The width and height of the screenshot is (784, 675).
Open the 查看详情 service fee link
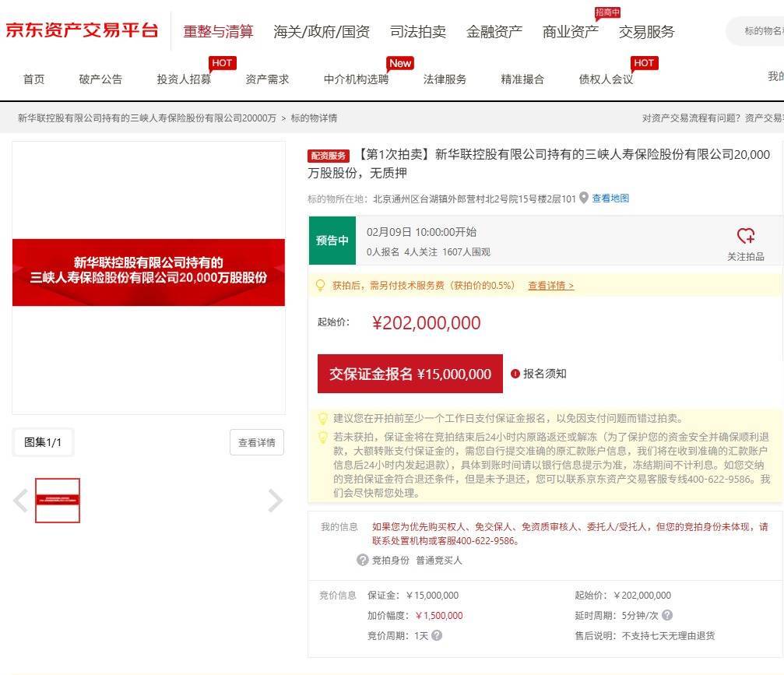[x=550, y=286]
